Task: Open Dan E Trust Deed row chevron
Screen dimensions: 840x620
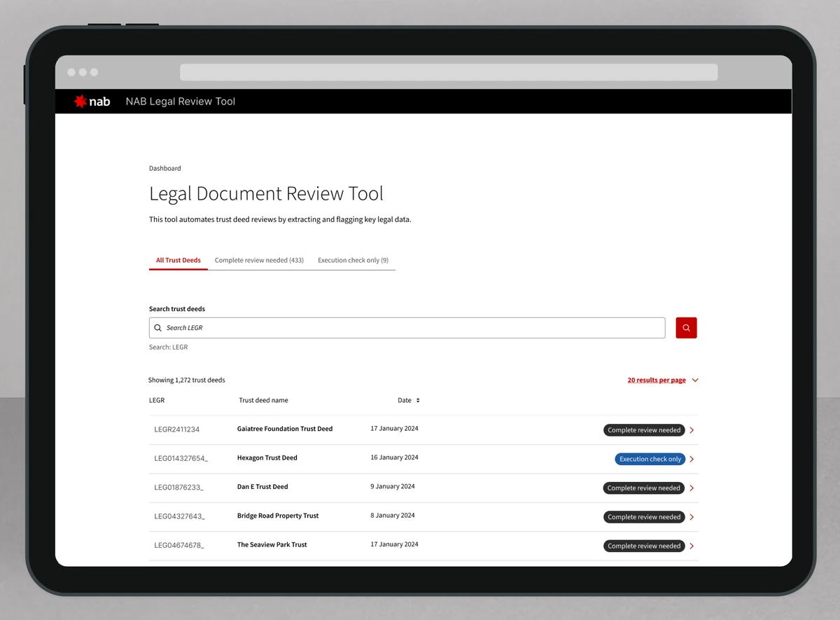Action: (x=692, y=488)
